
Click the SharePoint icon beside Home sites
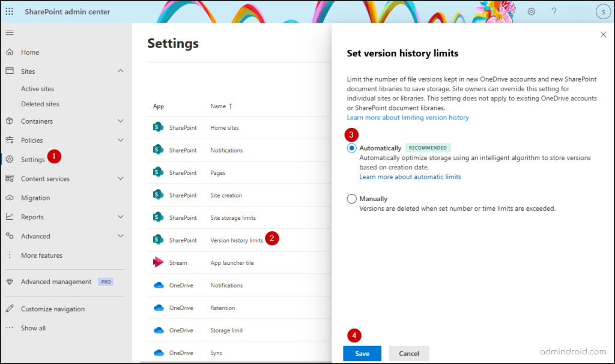[157, 127]
